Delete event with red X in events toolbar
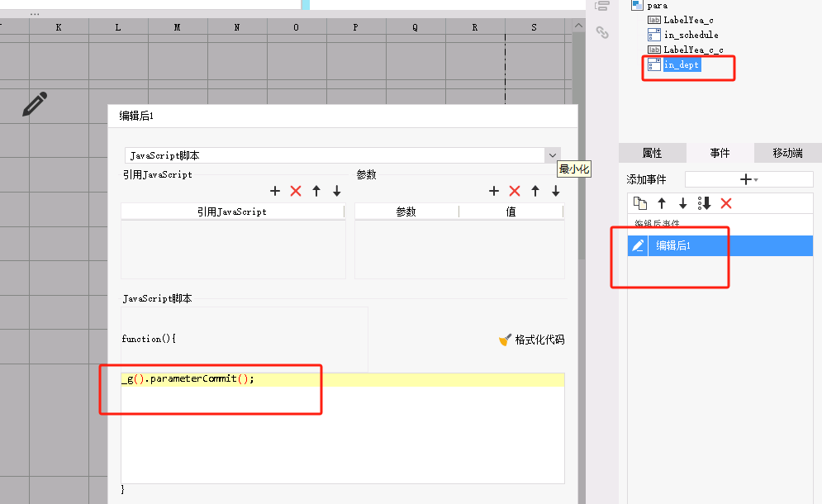822x504 pixels. tap(726, 203)
